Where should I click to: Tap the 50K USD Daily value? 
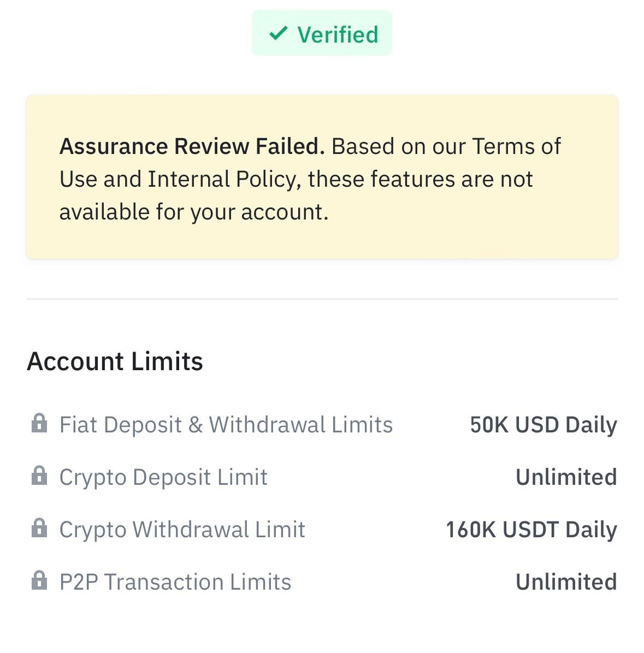pyautogui.click(x=543, y=425)
